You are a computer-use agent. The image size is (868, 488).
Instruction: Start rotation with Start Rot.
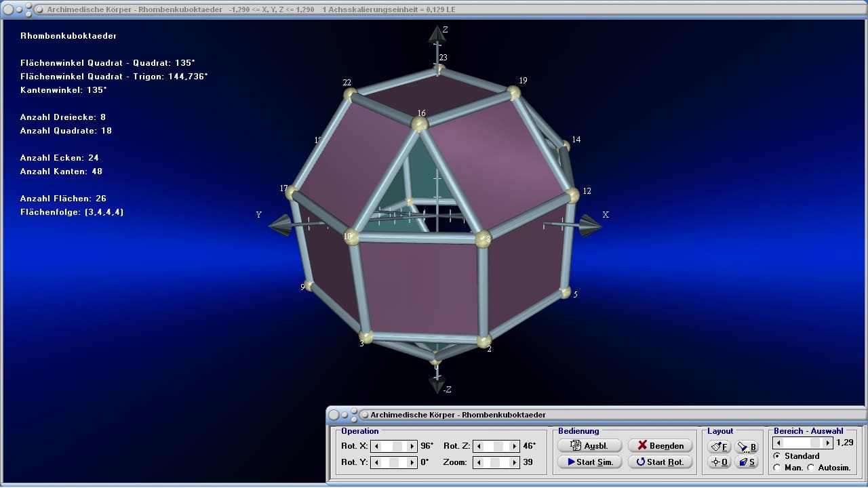pos(660,462)
